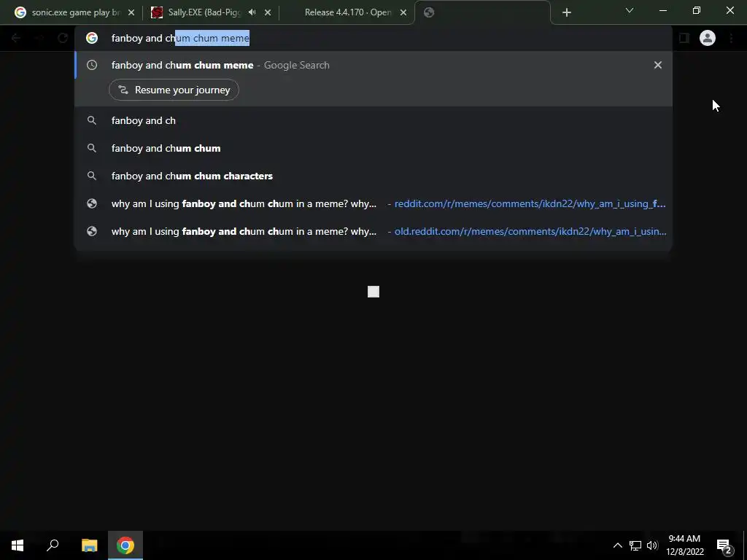
Task: Switch to the Sally.EXE (Bad-Pigg tab
Action: tap(205, 12)
